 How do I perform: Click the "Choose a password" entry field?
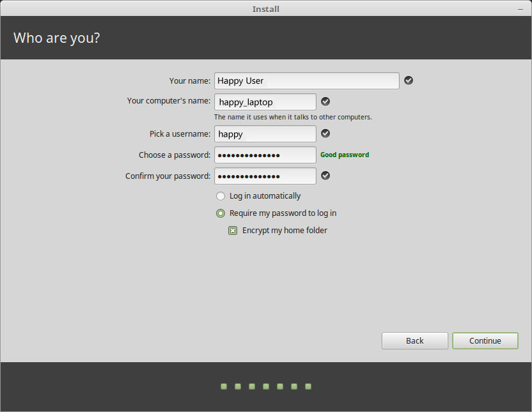pyautogui.click(x=265, y=155)
